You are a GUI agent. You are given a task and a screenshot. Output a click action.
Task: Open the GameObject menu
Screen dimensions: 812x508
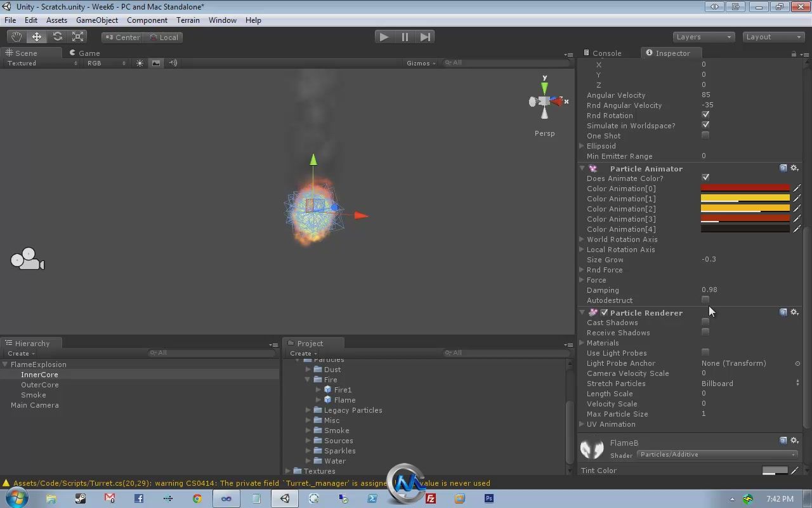pos(97,20)
